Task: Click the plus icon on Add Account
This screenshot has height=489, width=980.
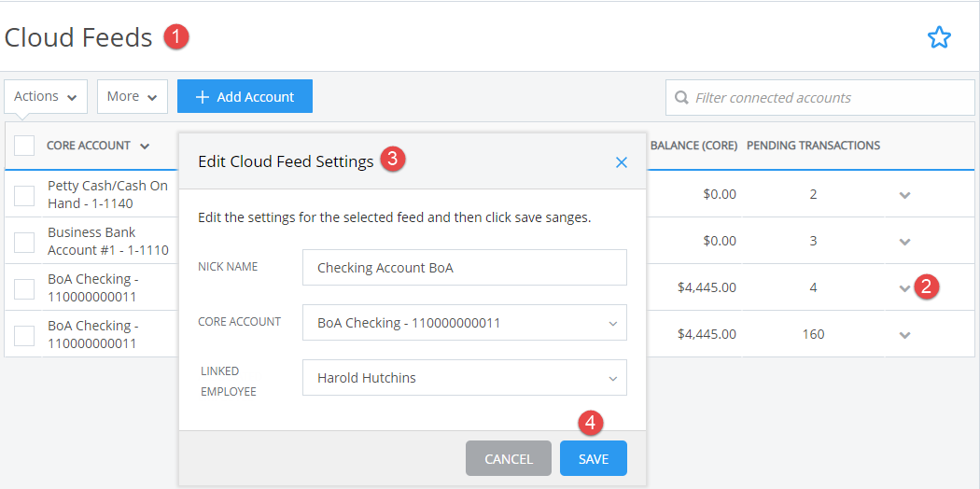Action: click(202, 97)
